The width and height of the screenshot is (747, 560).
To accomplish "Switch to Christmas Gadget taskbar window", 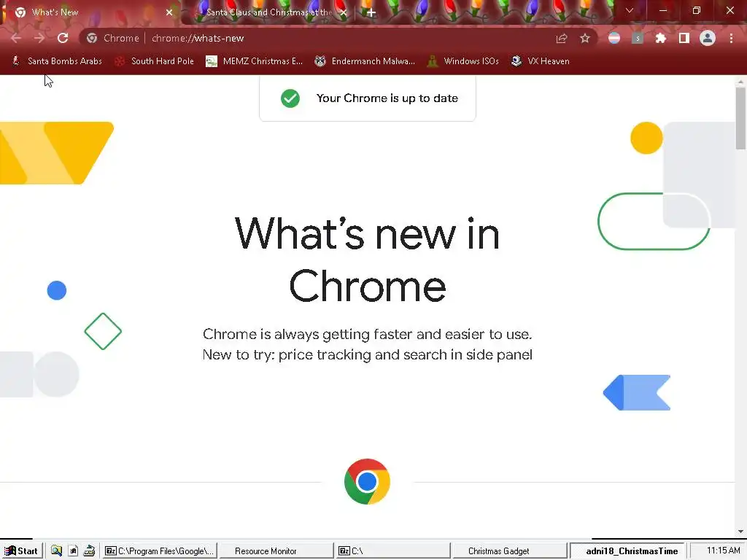I will (510, 551).
